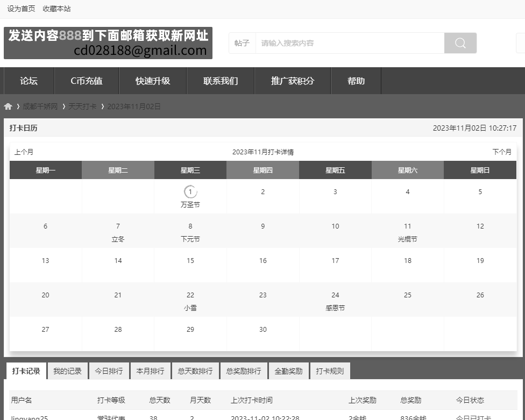The width and height of the screenshot is (525, 420).
Task: Click 收藏本站 in the header
Action: tap(56, 9)
